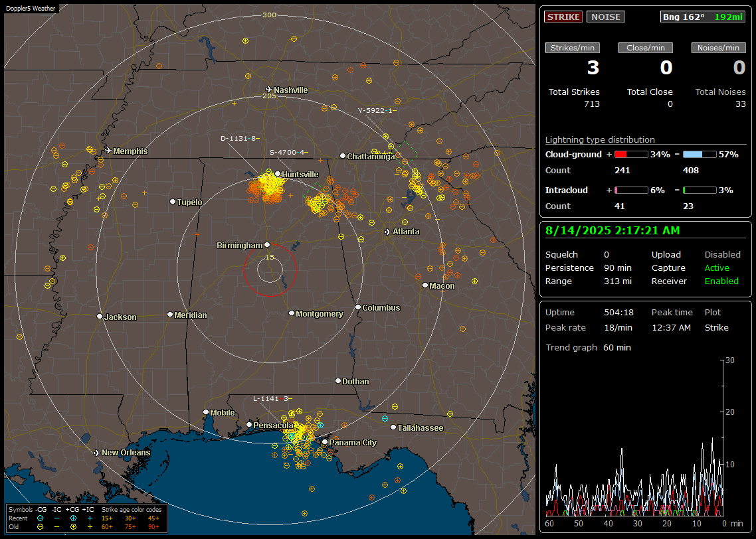The height and width of the screenshot is (539, 756).
Task: Click the 205 range ring label
Action: click(x=269, y=96)
